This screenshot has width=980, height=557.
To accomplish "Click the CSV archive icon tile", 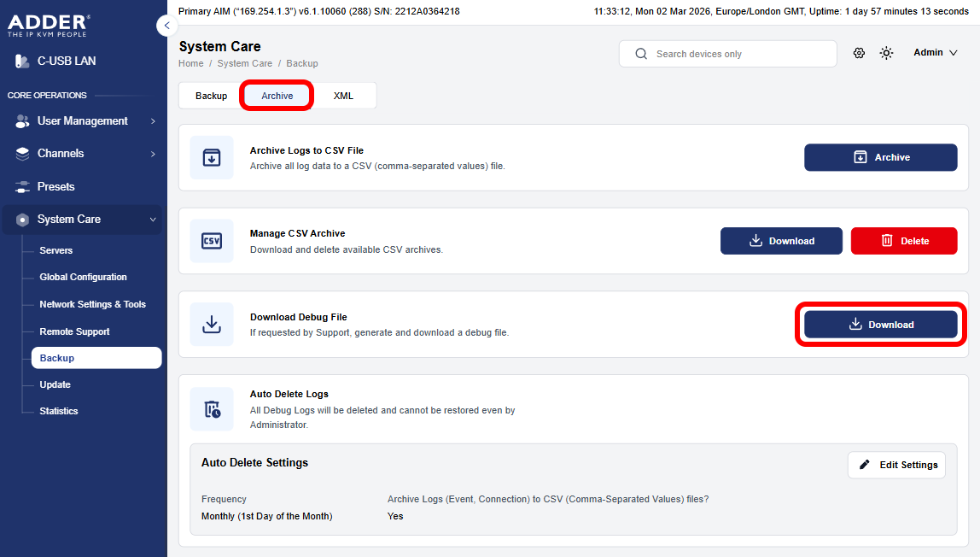I will [211, 241].
